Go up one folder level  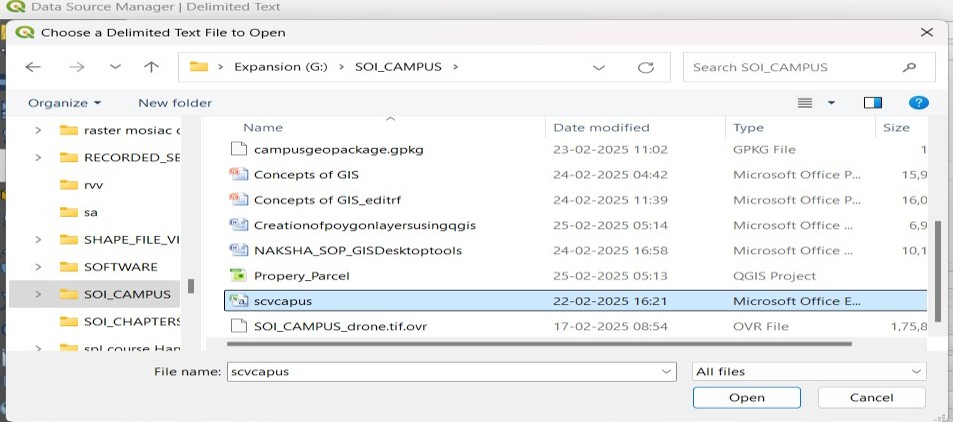click(151, 67)
